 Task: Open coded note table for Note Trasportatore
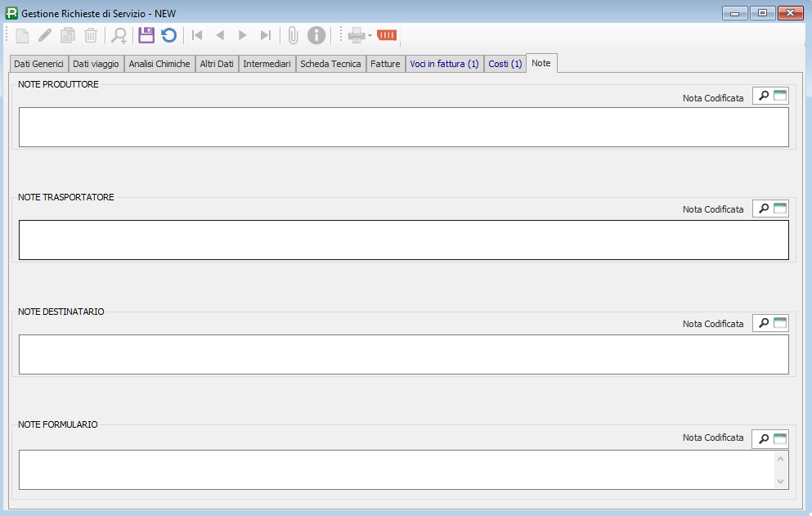780,209
